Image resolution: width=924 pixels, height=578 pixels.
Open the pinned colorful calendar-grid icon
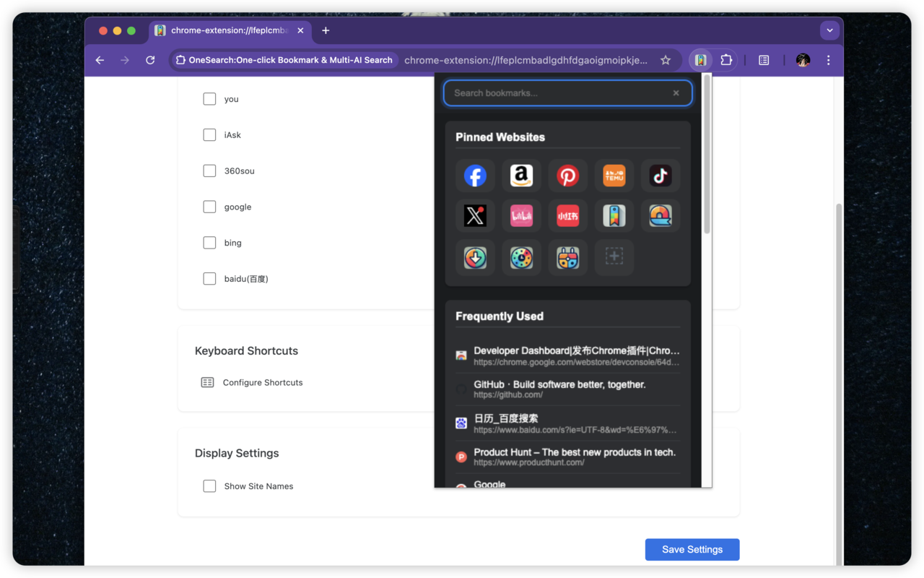pos(567,257)
